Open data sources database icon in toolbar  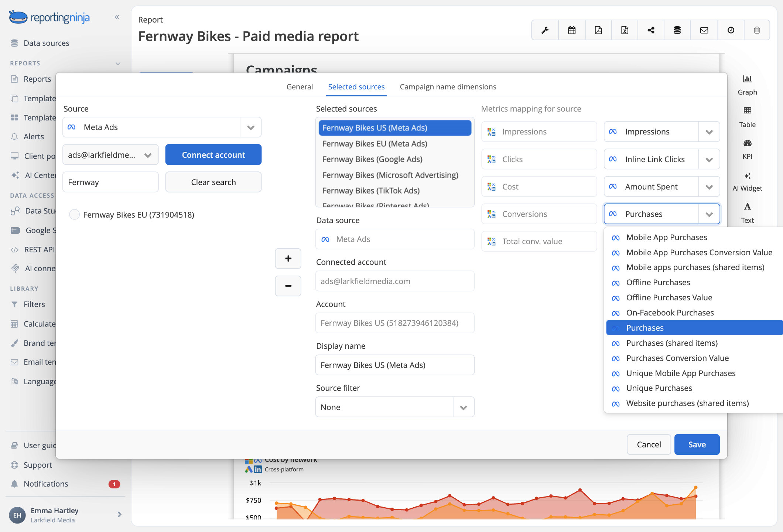(x=677, y=30)
